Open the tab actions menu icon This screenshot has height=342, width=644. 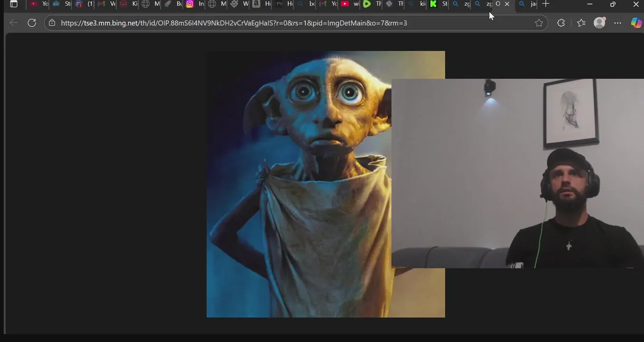pyautogui.click(x=14, y=4)
